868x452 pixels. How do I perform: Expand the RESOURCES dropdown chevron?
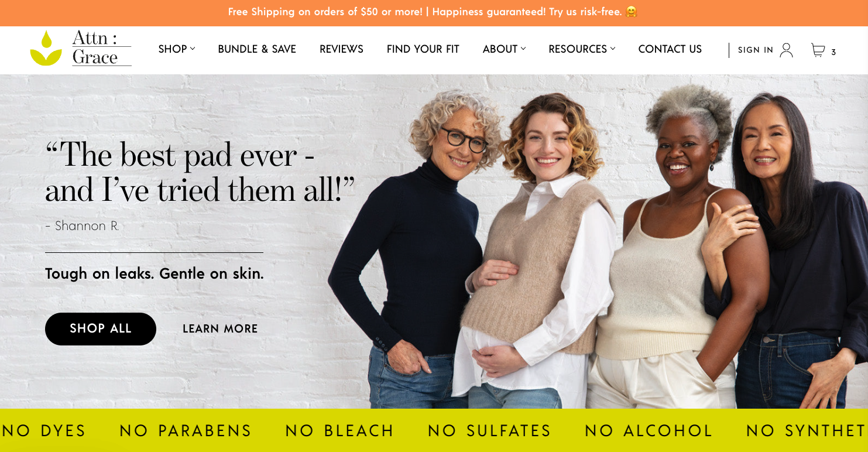(x=613, y=49)
